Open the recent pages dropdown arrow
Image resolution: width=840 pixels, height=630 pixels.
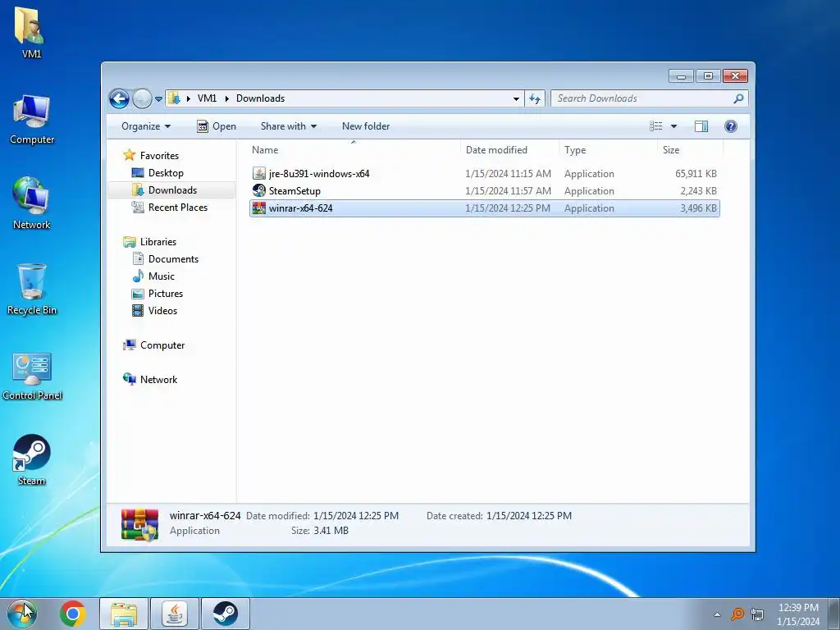158,99
